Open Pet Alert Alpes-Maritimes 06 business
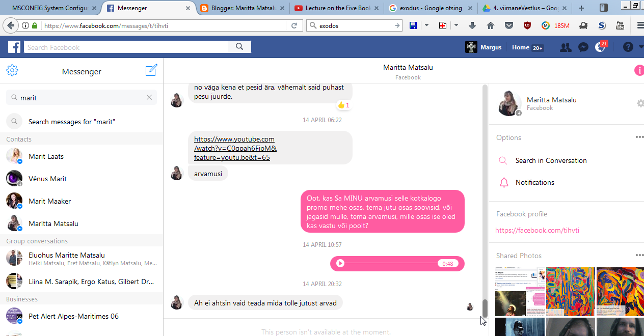Image resolution: width=644 pixels, height=336 pixels. tap(82, 316)
